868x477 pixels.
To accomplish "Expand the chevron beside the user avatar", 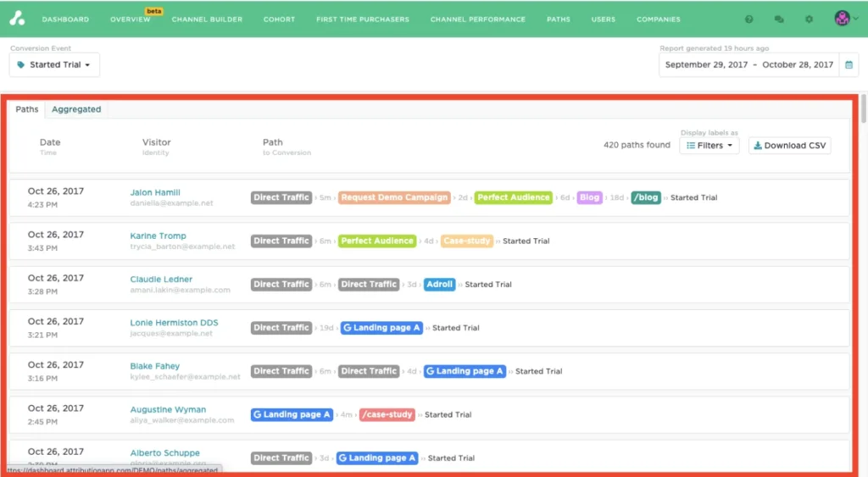I will tap(856, 19).
